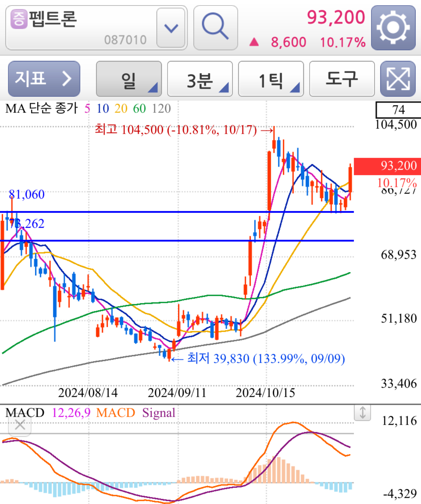Click the 최저 39,830 low annotation
Viewport: 421px width, 504px height.
pos(258,358)
